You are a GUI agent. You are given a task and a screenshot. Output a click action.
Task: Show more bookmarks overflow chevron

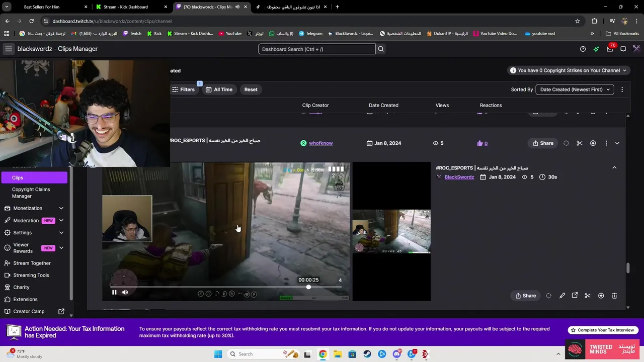click(592, 34)
